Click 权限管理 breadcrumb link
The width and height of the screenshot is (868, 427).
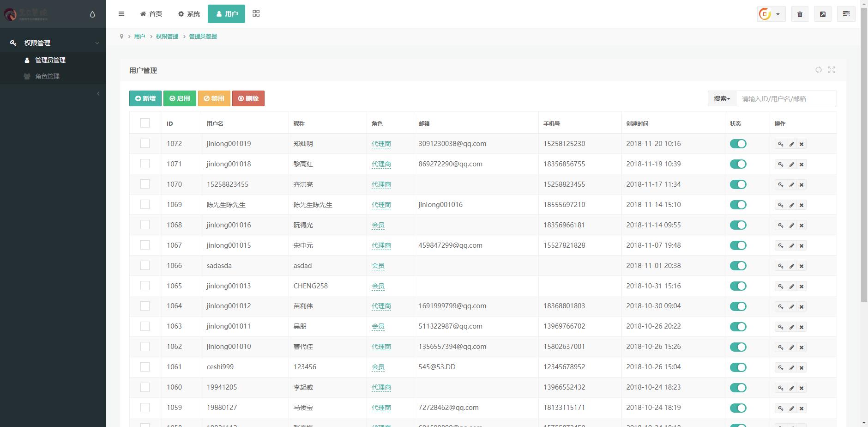(167, 36)
